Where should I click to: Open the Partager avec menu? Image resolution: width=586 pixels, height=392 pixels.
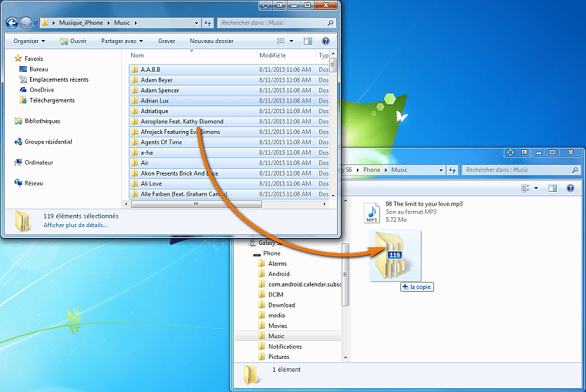122,41
